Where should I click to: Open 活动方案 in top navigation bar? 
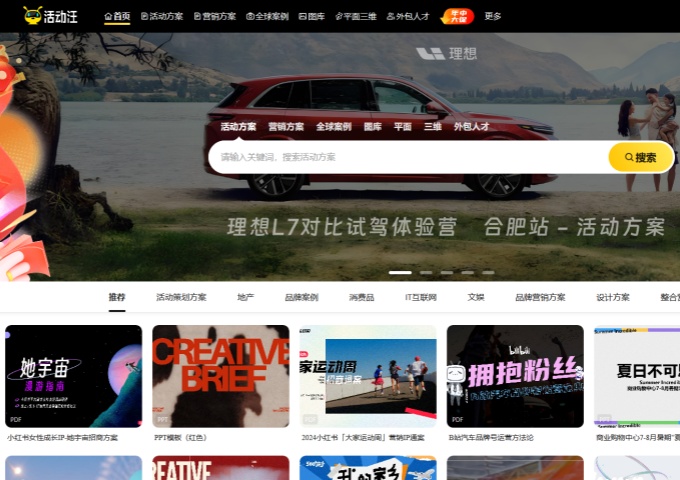(x=162, y=16)
